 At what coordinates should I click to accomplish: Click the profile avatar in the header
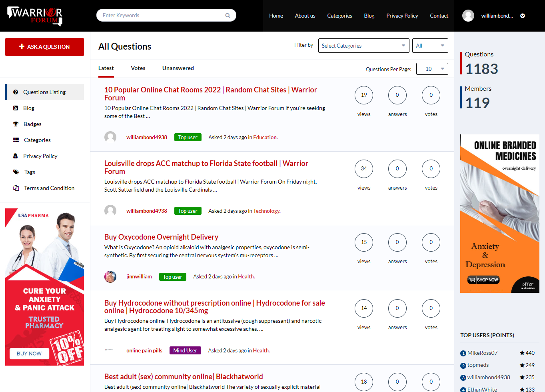tap(468, 16)
